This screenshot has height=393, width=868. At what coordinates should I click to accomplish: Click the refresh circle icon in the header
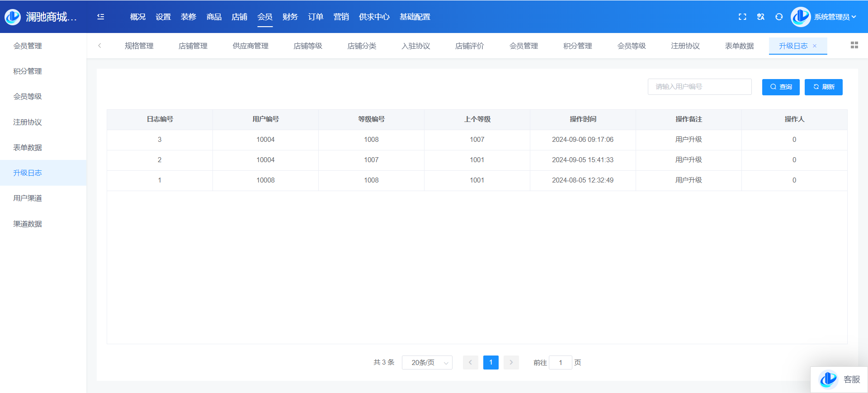tap(779, 17)
